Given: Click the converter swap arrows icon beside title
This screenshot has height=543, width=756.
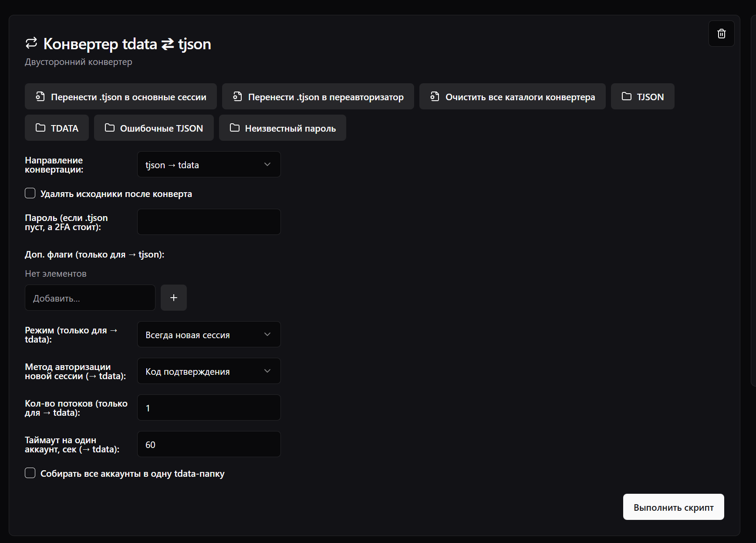Looking at the screenshot, I should [31, 43].
